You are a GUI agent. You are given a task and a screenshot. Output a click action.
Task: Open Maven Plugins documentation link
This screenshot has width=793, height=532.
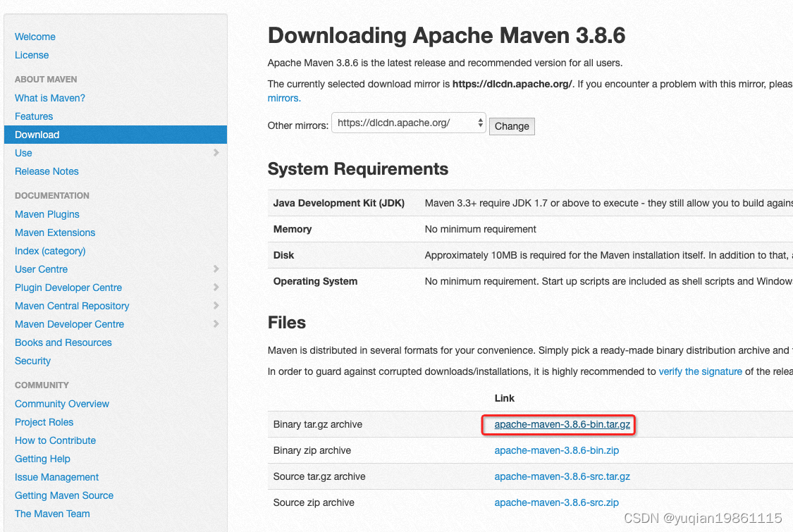(47, 214)
